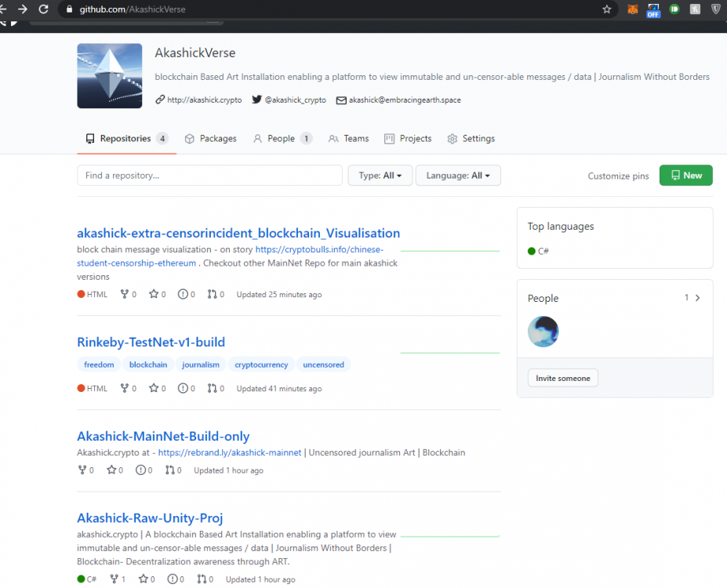Select the uncensored topic tag
Screen dimensions: 727x588
tap(324, 365)
